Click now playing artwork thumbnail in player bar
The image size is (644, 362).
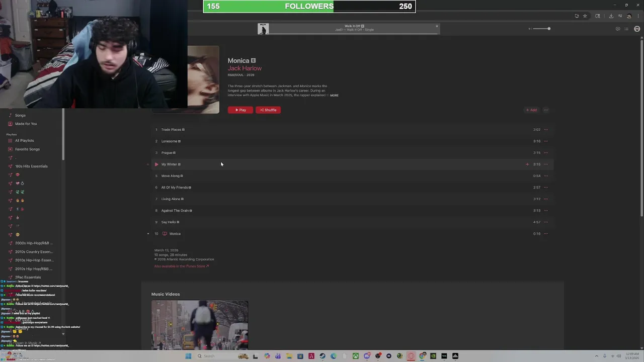(x=263, y=29)
